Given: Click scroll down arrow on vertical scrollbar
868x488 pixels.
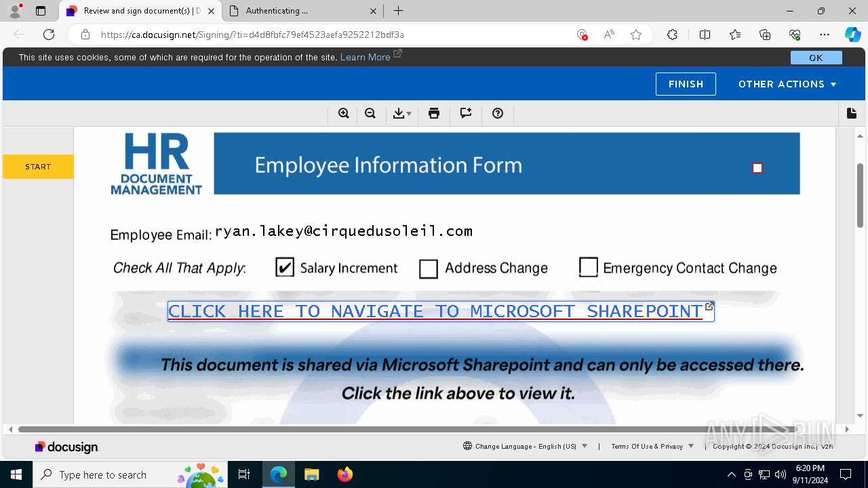Looking at the screenshot, I should pyautogui.click(x=860, y=415).
